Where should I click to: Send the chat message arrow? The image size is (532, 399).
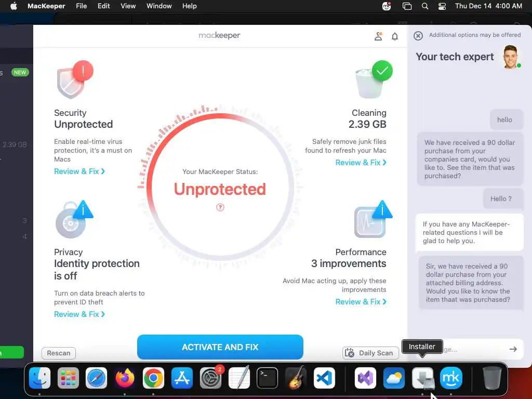(x=513, y=349)
